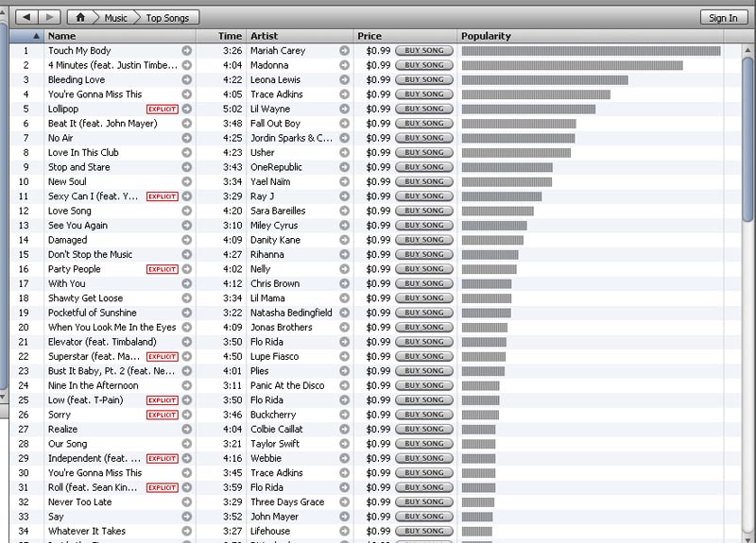The image size is (756, 543).
Task: Select artist name Panic At the Disco
Action: point(287,385)
